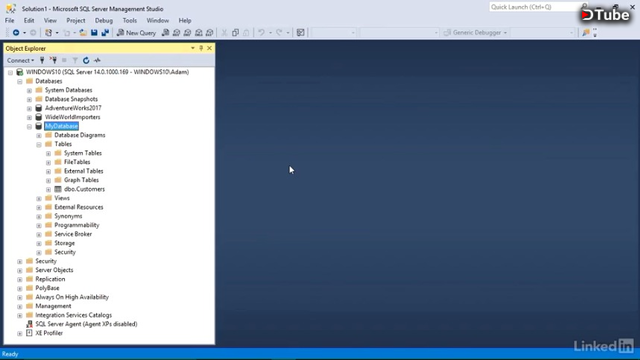
Task: Click the table icon beside dbo.Customers
Action: click(x=58, y=189)
